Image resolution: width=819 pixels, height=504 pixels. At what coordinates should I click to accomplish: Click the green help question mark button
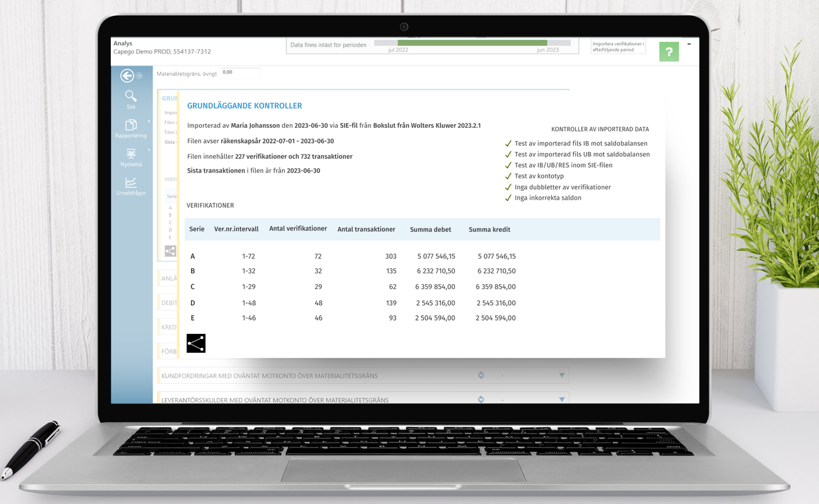pyautogui.click(x=668, y=52)
